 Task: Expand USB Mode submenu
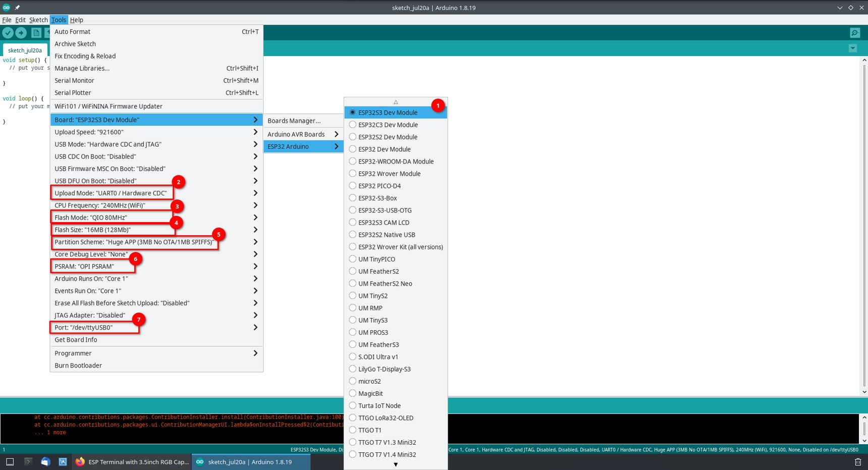(x=156, y=144)
